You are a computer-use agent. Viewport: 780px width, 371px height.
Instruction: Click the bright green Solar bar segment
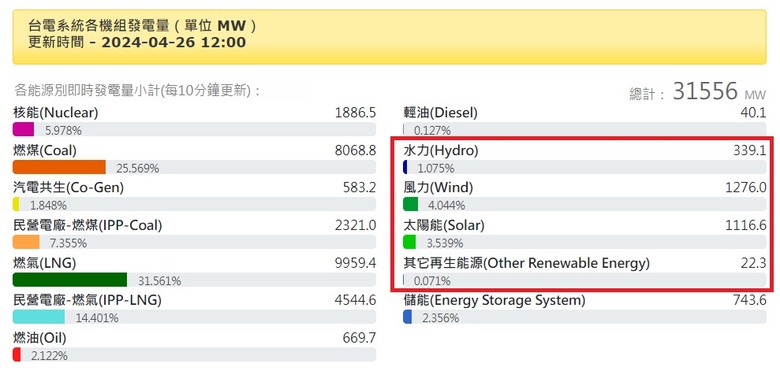pyautogui.click(x=409, y=242)
